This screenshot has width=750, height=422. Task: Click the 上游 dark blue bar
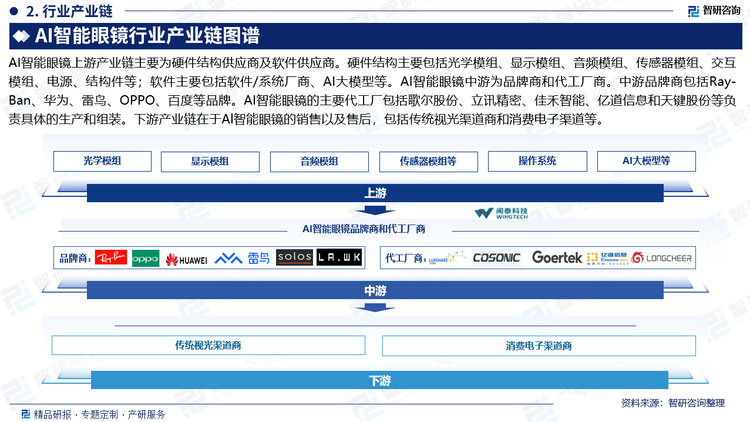[x=375, y=193]
